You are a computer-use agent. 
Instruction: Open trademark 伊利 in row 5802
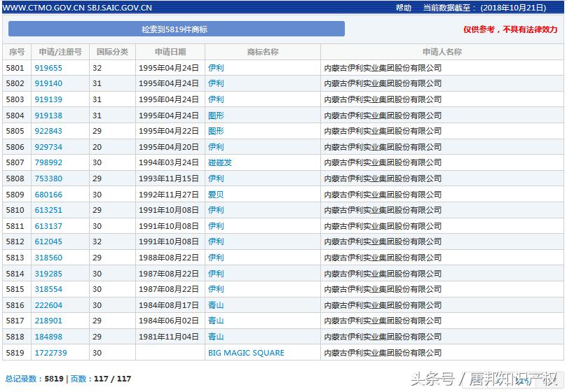point(216,83)
